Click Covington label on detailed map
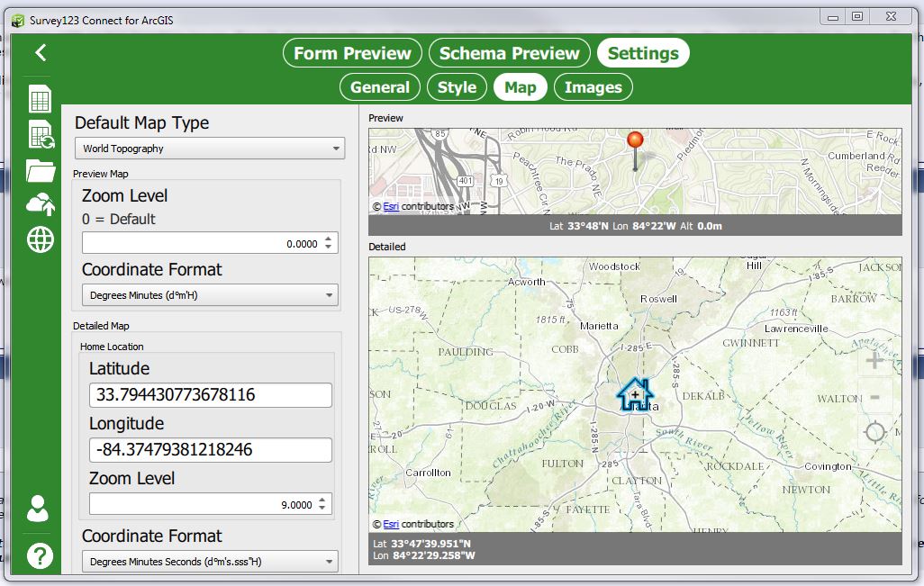Viewport: 924px width, 586px height. (828, 466)
